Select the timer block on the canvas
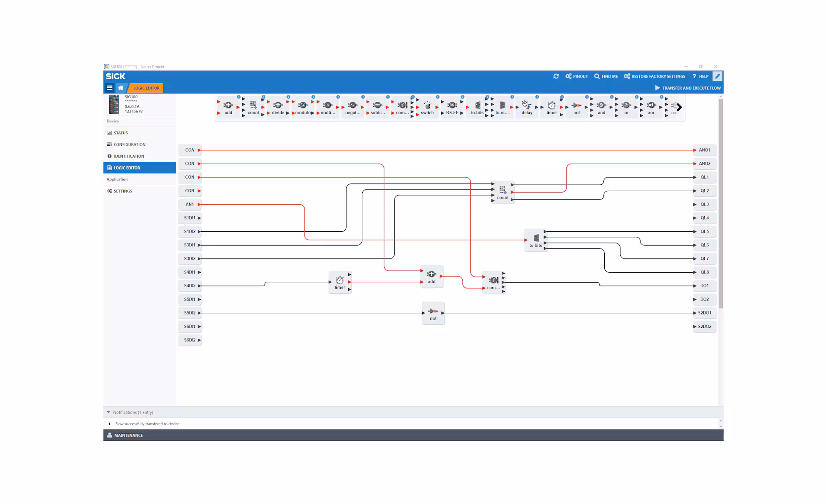The image size is (827, 504). (340, 282)
